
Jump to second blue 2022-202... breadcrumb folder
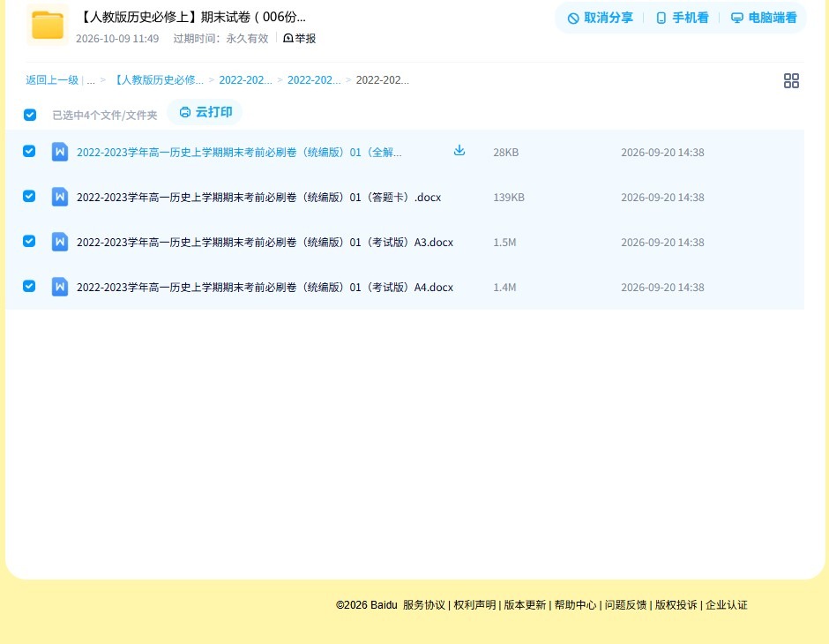(x=313, y=80)
